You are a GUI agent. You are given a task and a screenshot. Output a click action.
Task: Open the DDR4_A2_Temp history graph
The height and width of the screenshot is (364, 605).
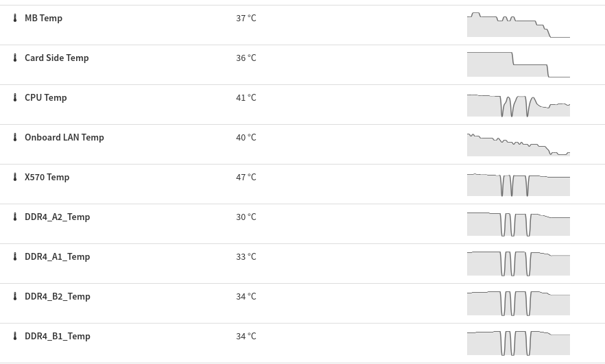pos(518,223)
